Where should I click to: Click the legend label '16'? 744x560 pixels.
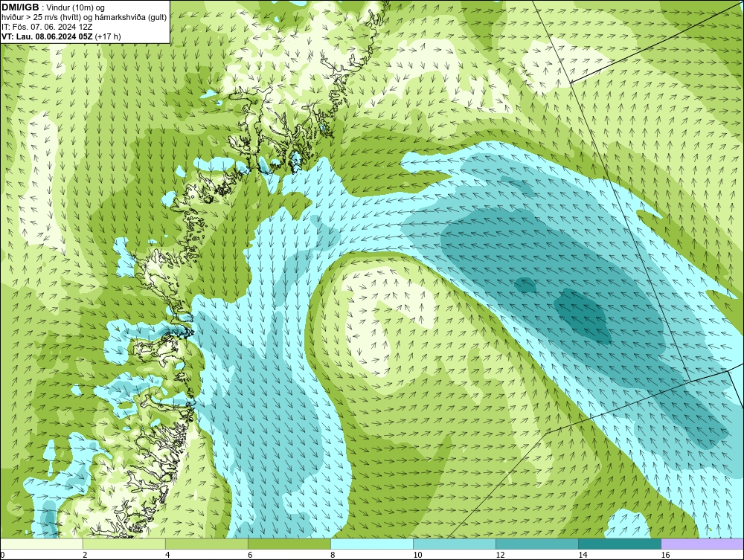(x=665, y=555)
